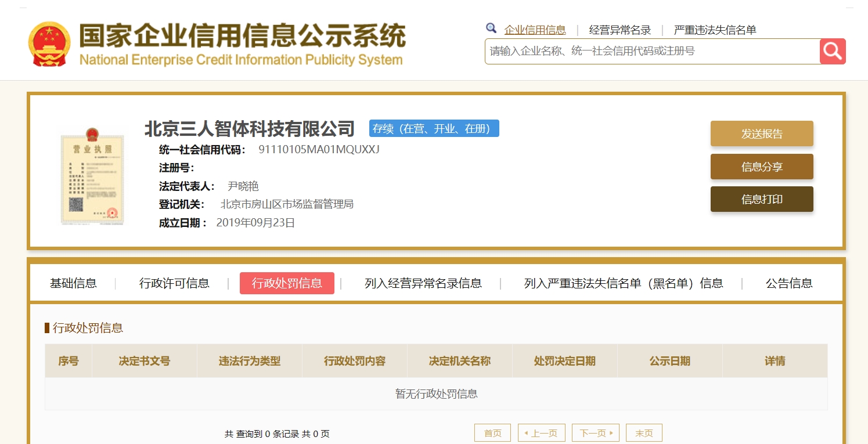Click the National Enterprise Credit Information Publicity System subtitle
The height and width of the screenshot is (444, 868).
[x=241, y=60]
